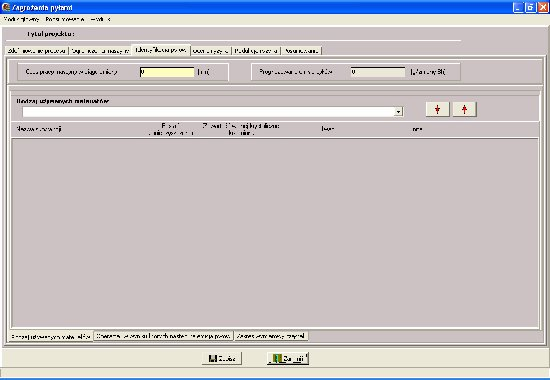550x380 pixels.
Task: Restore down the application window
Action: [x=530, y=7]
